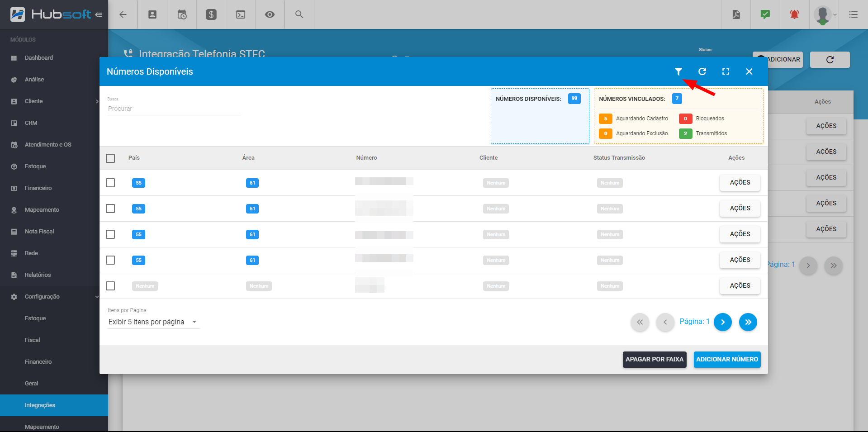The width and height of the screenshot is (868, 432).
Task: Check the last row checkbox with Nenhum country
Action: pos(110,286)
